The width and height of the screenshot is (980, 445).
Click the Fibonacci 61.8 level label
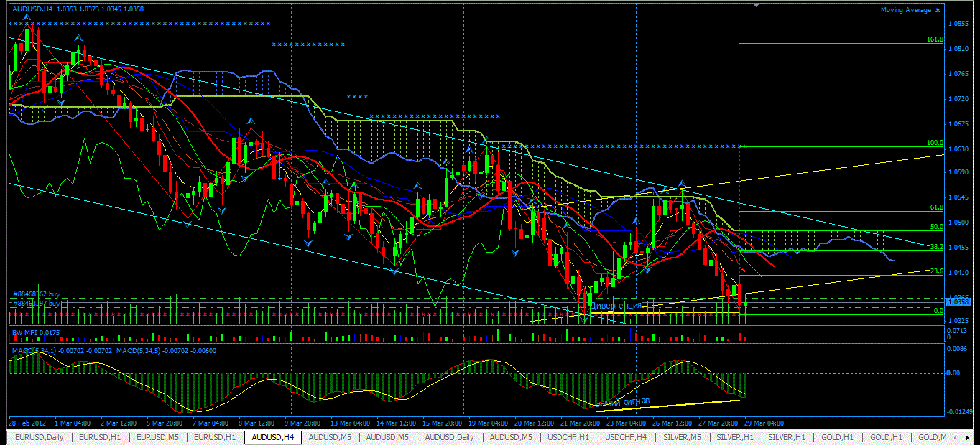tap(936, 207)
